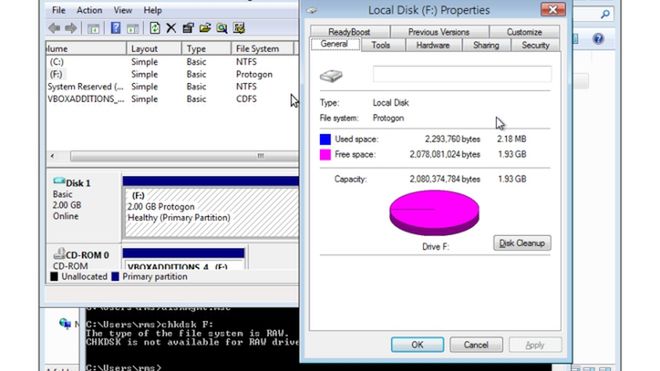Click the Back arrow in Disk Management toolbar

(54, 28)
